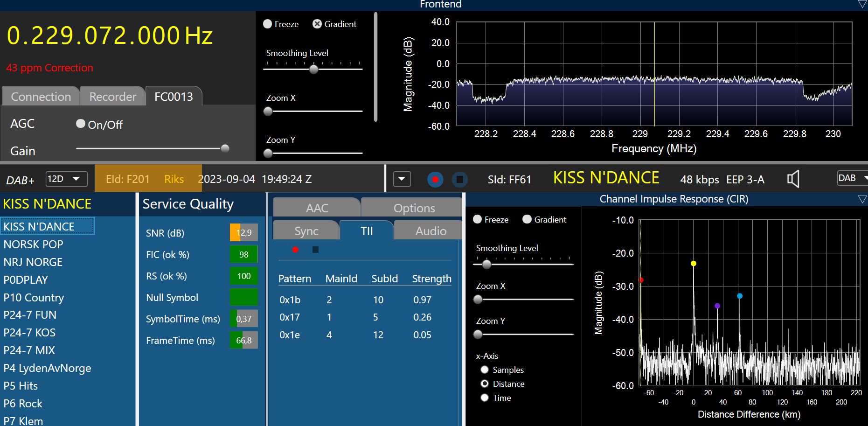Click the dark square in TII tab

tap(315, 250)
